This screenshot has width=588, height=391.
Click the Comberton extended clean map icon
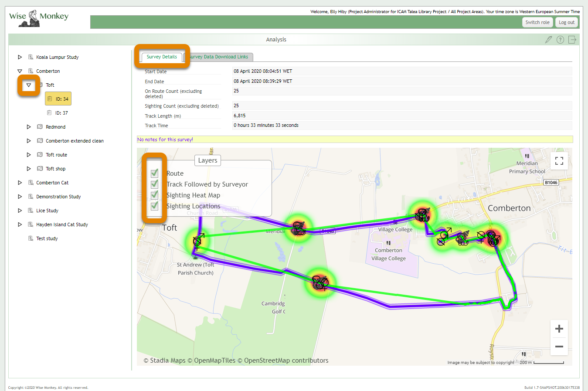(40, 141)
